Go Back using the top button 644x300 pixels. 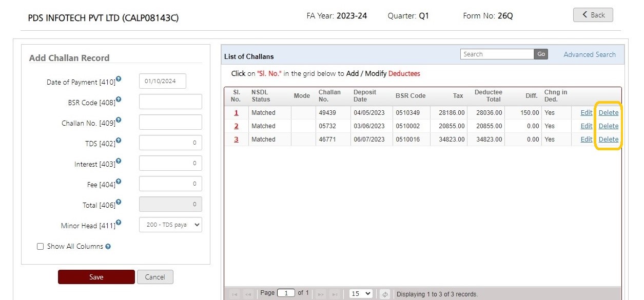pyautogui.click(x=593, y=15)
